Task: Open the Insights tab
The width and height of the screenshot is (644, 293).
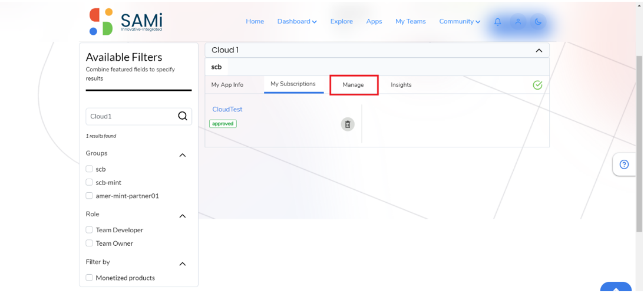Action: click(x=401, y=85)
